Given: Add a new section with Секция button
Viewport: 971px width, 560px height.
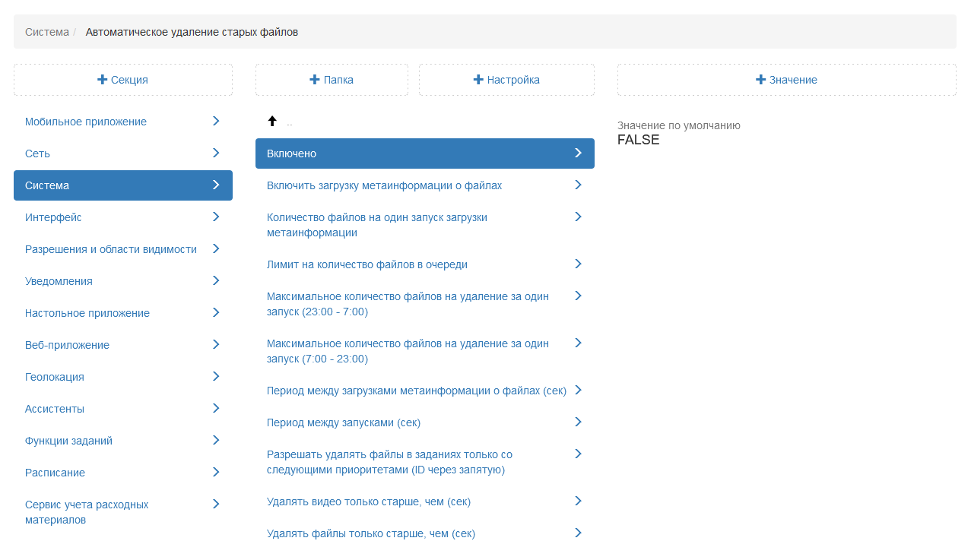Looking at the screenshot, I should click(x=123, y=80).
